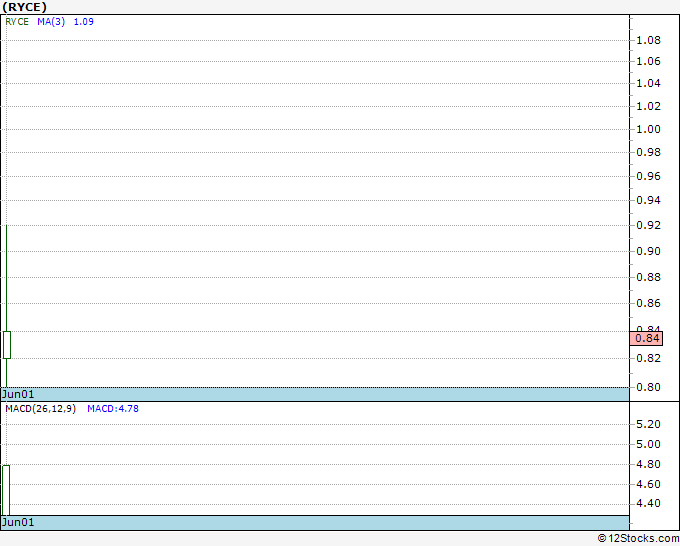Click the 0.88 price axis label
This screenshot has height=546, width=680.
648,277
